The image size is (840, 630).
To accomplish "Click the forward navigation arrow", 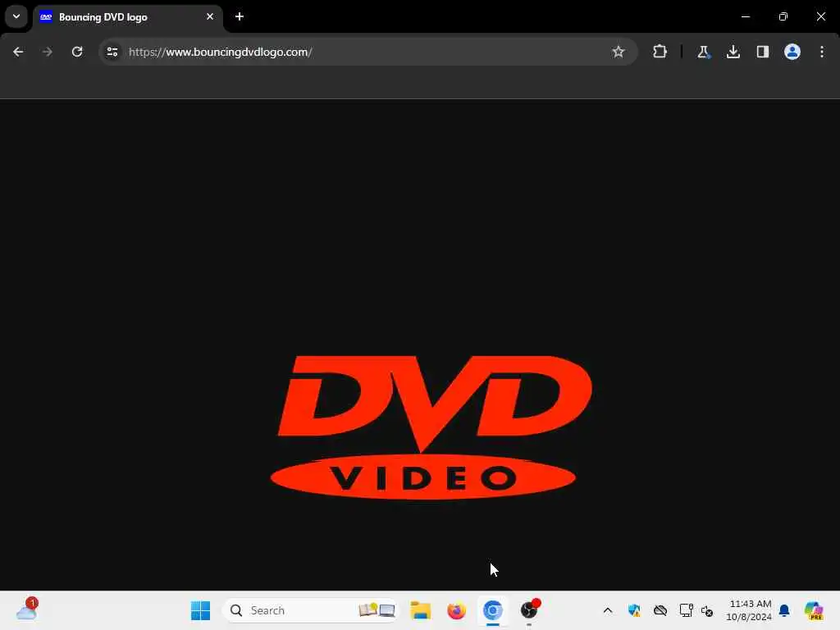I will pos(47,52).
